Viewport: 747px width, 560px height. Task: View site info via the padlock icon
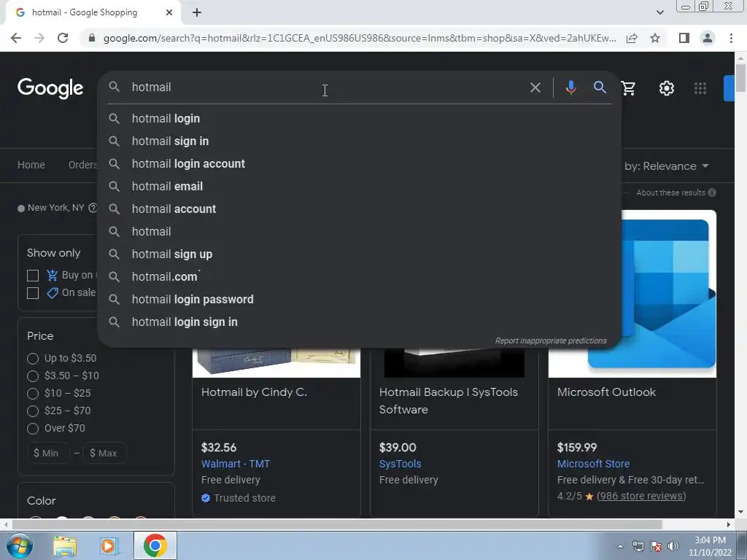[92, 38]
